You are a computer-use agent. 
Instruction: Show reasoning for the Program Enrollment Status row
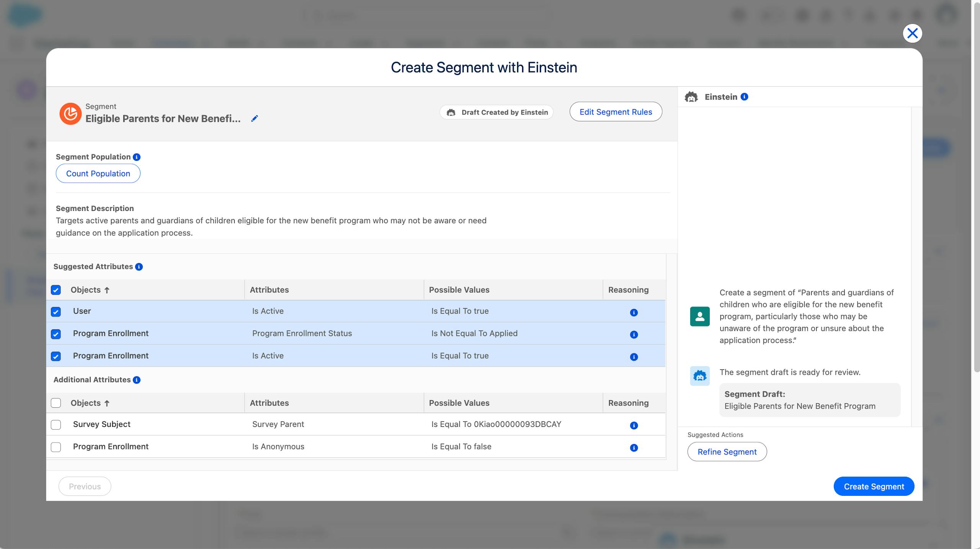634,335
